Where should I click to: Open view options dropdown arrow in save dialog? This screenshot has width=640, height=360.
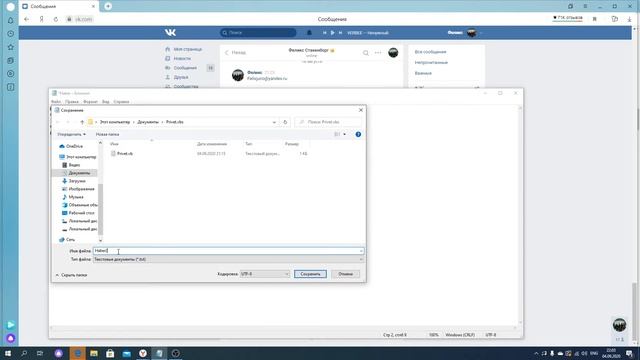tap(344, 134)
